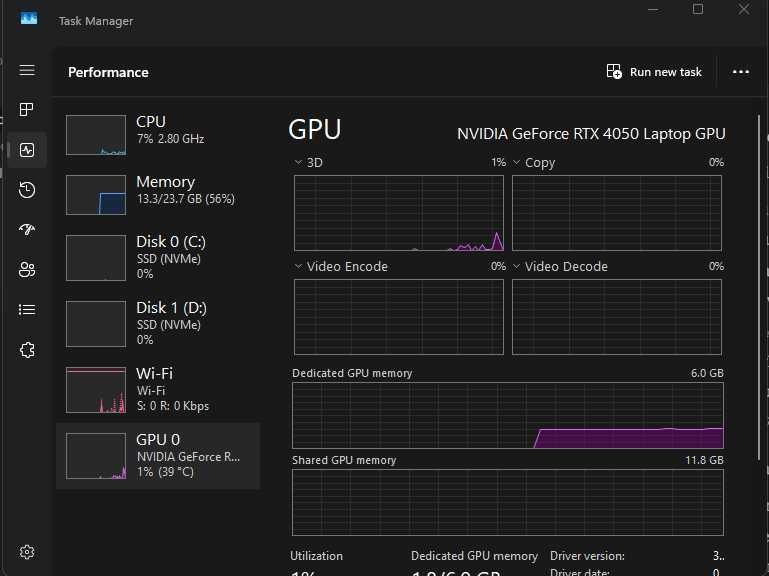769x576 pixels.
Task: Click the Dedicated GPU memory graph label
Action: (352, 373)
